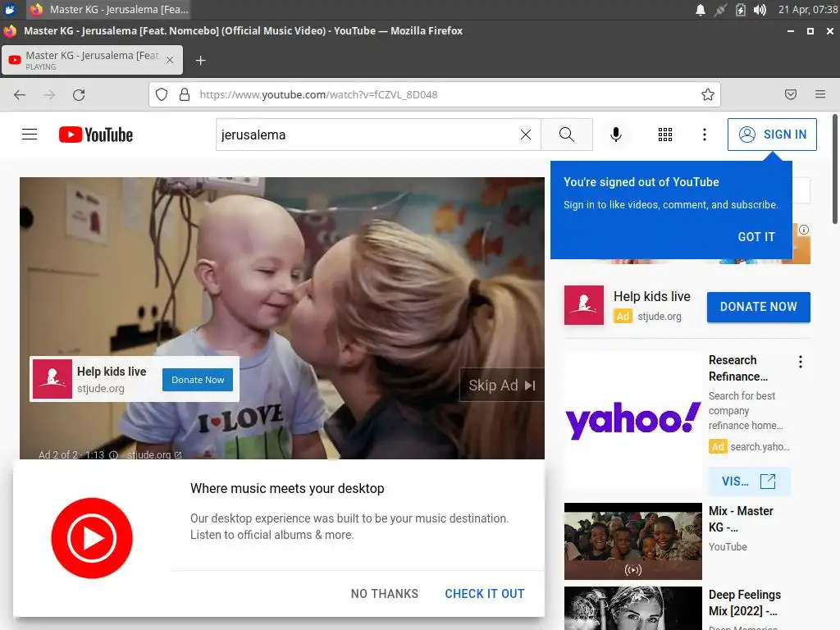Image resolution: width=840 pixels, height=630 pixels.
Task: Clear the jerusalema search text
Action: pyautogui.click(x=526, y=135)
